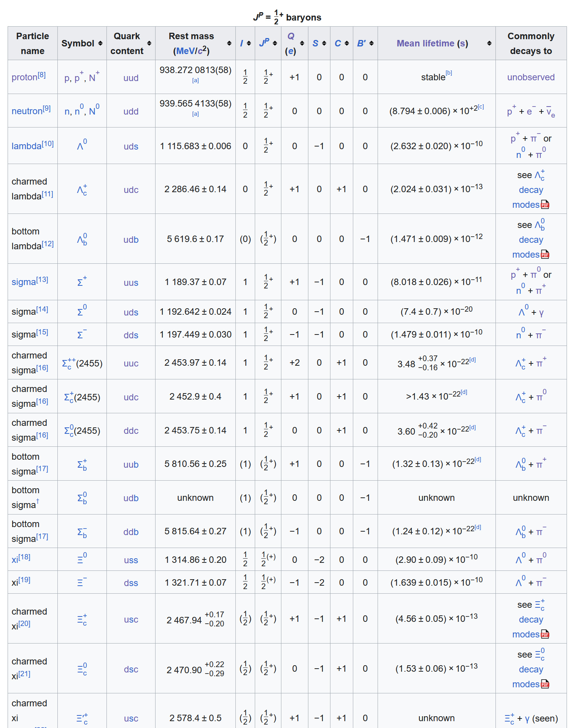
Task: Click PDF icon in bottom lambda row
Action: (545, 255)
